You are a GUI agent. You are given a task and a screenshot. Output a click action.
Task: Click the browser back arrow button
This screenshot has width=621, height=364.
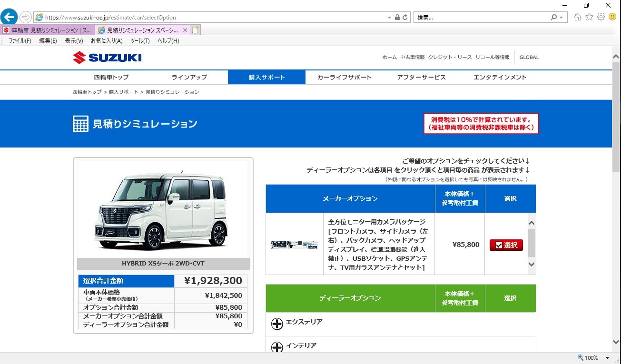tap(9, 17)
